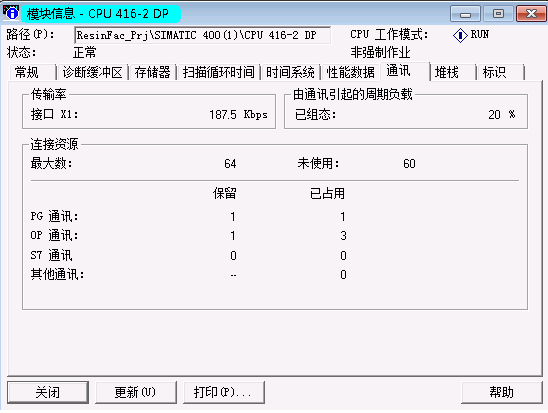
Task: Click the 最大数 label
Action: [x=51, y=163]
